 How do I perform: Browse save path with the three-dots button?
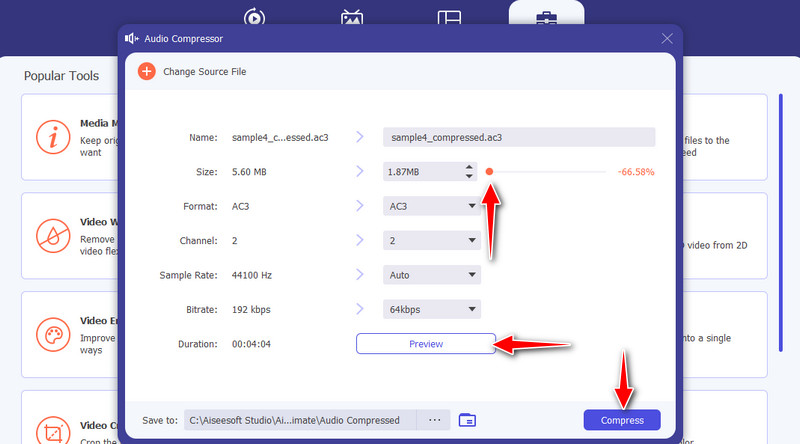[x=434, y=420]
